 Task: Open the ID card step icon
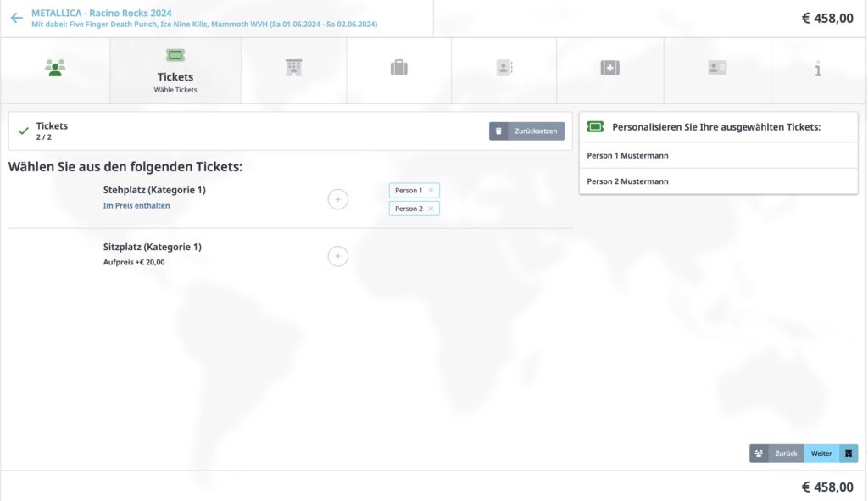click(x=717, y=68)
